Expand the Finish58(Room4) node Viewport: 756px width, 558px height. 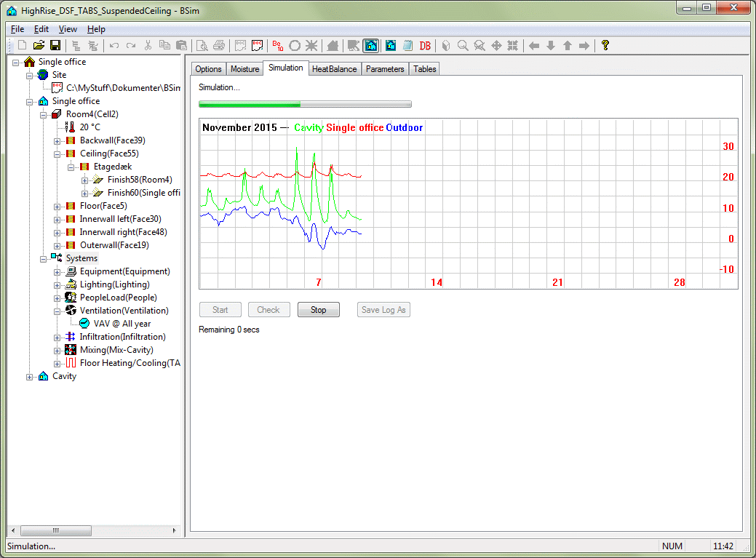tap(85, 180)
